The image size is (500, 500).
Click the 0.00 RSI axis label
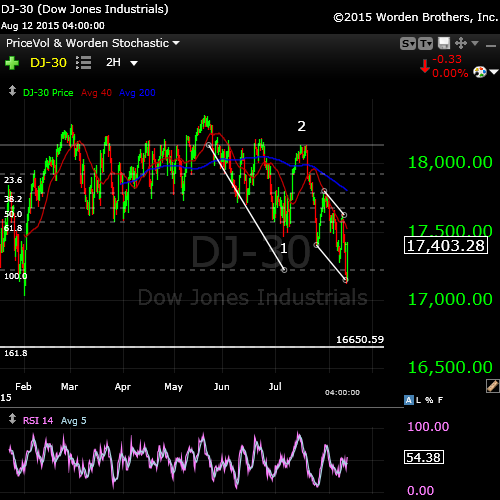click(421, 491)
